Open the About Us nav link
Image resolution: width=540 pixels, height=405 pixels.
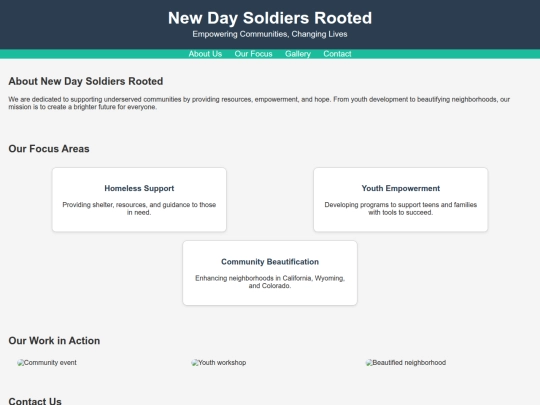pyautogui.click(x=205, y=54)
